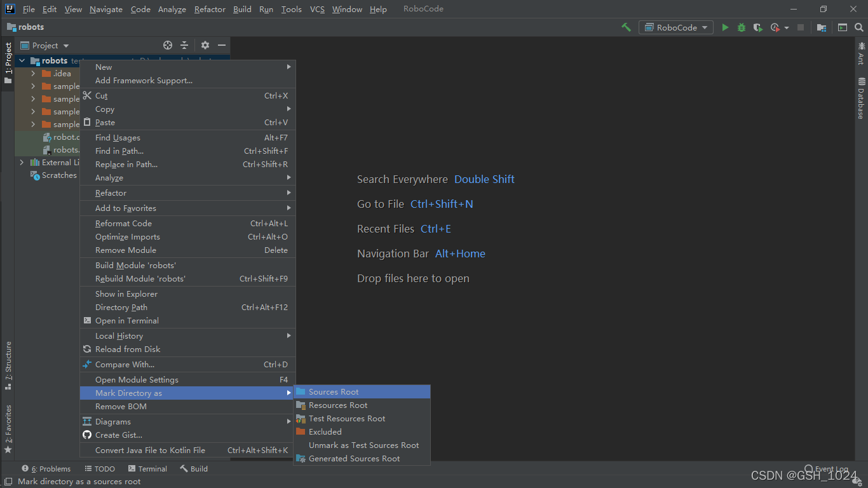Toggle the Favorites side tab
The image size is (868, 488).
[8, 429]
